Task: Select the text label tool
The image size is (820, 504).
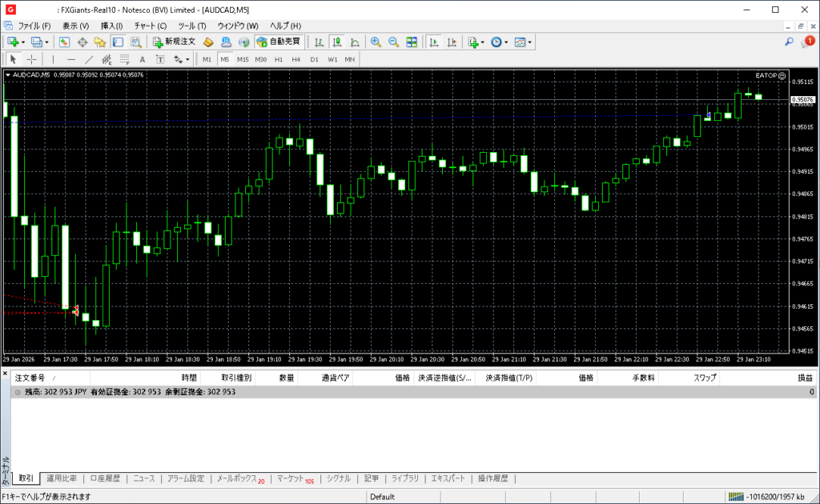Action: coord(143,59)
